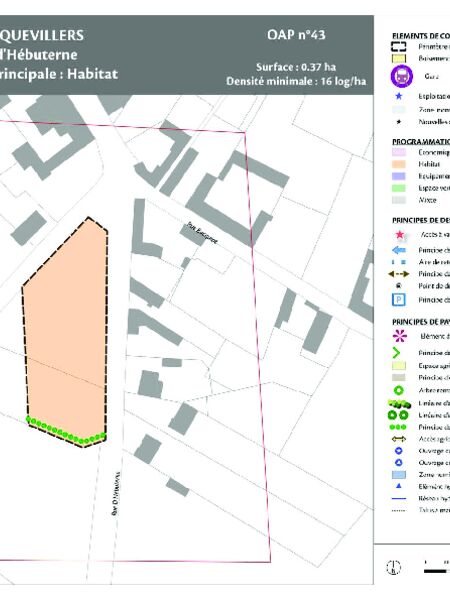
Task: Click the purple train station (Gare) icon
Action: [x=401, y=76]
